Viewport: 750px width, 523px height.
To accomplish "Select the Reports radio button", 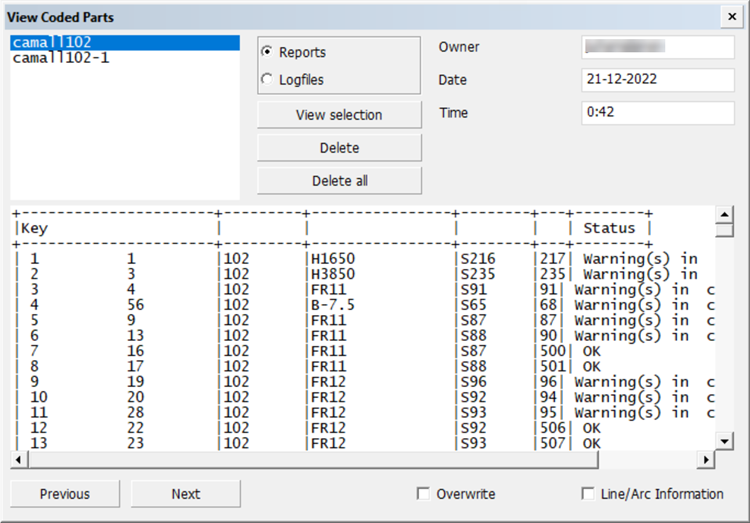I will point(266,52).
